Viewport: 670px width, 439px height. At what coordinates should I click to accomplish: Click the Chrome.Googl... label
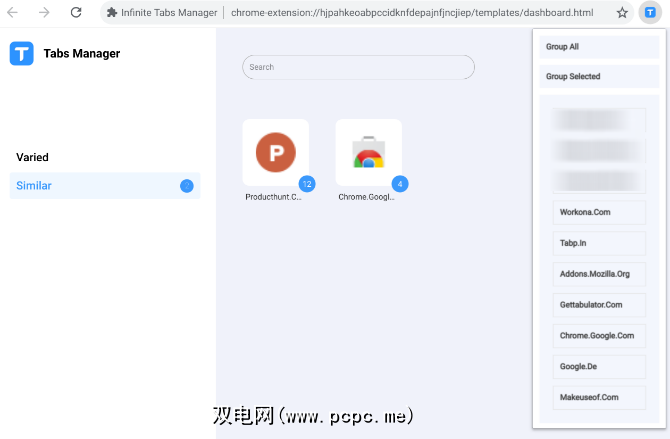[366, 197]
